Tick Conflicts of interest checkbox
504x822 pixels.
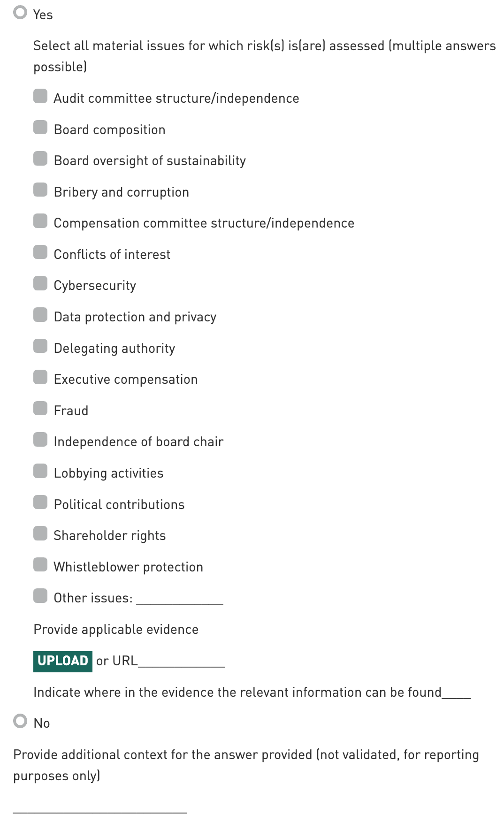40,252
